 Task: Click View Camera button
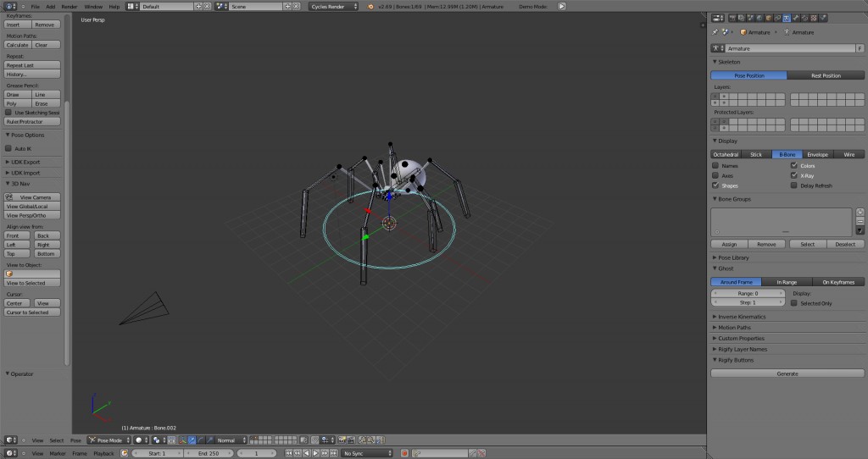click(32, 196)
